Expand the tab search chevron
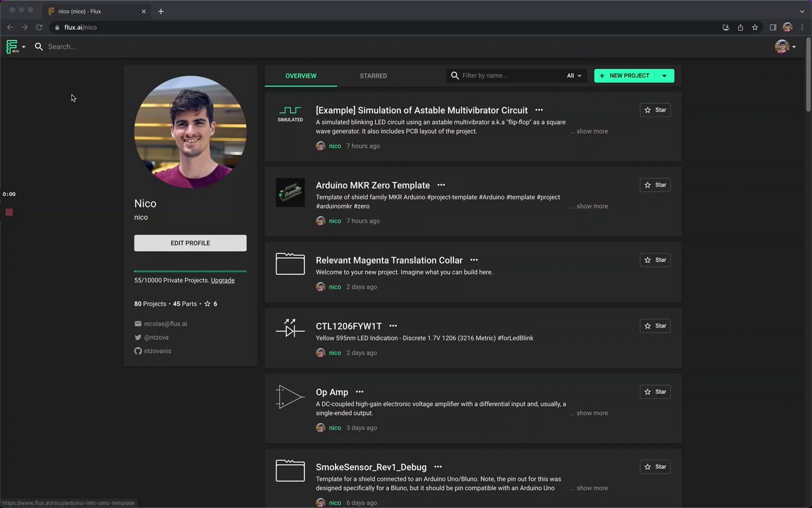The width and height of the screenshot is (812, 508). [802, 11]
